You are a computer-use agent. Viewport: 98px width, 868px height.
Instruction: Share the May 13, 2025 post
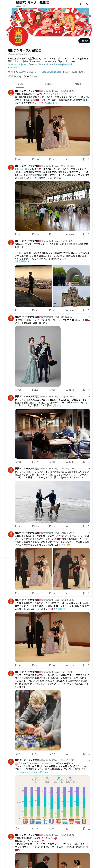click(x=89, y=462)
